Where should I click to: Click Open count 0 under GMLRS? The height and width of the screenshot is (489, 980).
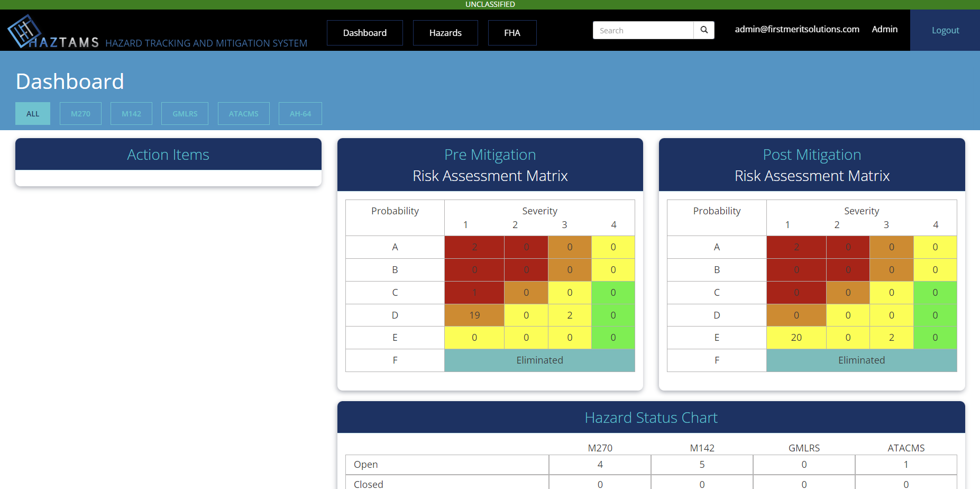click(x=804, y=465)
